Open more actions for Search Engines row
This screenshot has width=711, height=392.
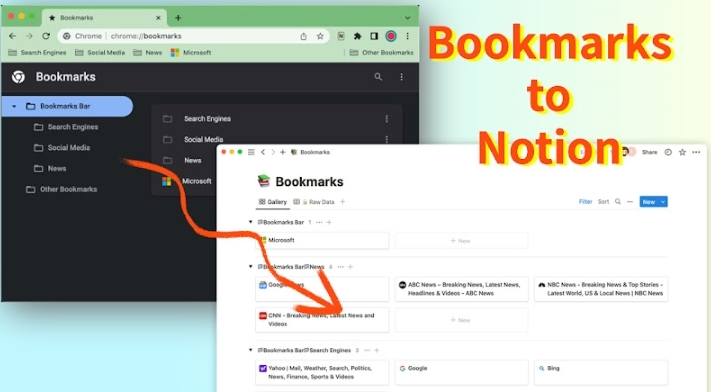coord(386,119)
